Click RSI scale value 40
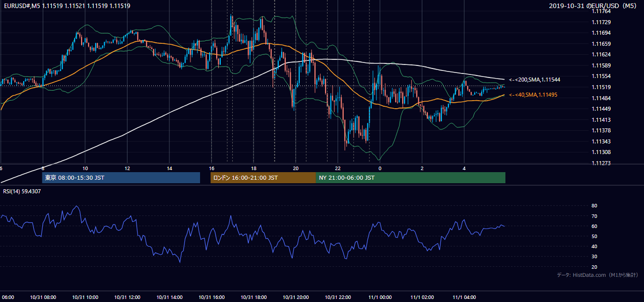The height and width of the screenshot is (302, 644). [594, 246]
